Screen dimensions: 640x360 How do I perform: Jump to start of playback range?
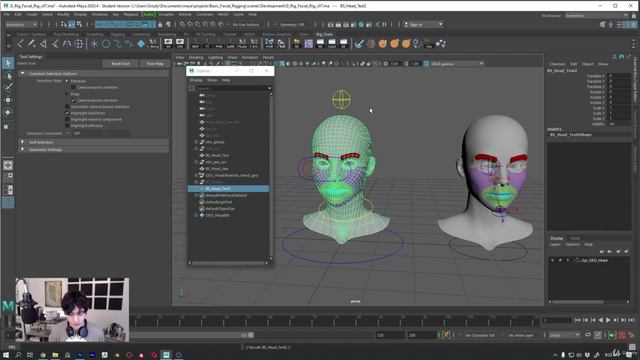point(578,320)
